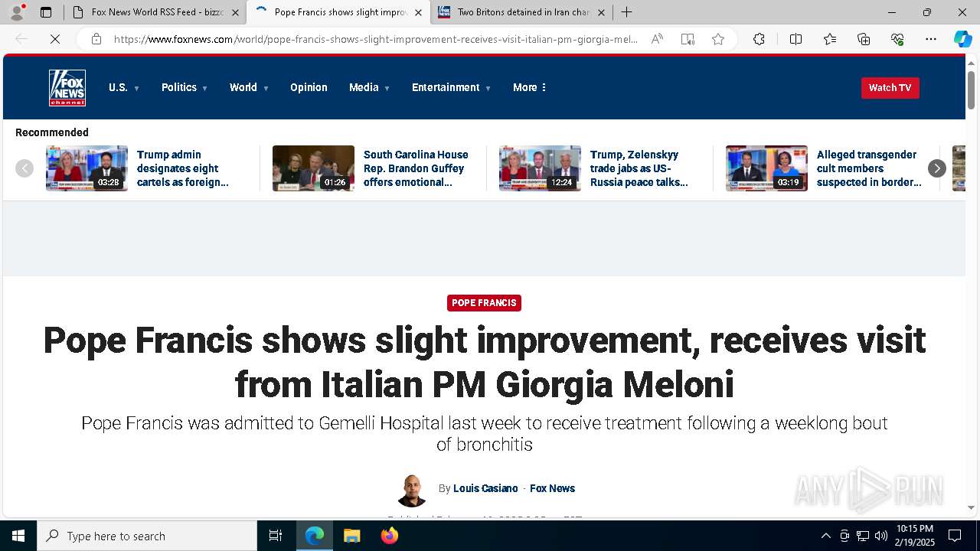Open the Windows Start menu
The height and width of the screenshot is (551, 980).
coord(18,536)
